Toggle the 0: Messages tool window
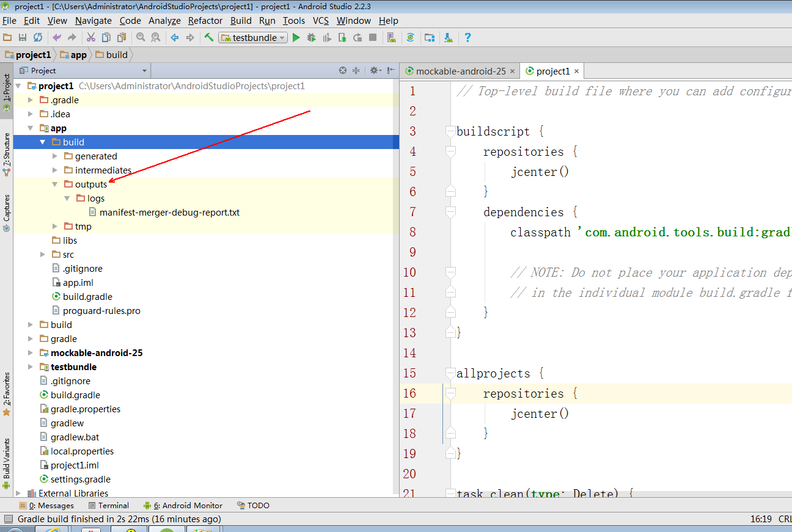The height and width of the screenshot is (532, 792). [x=46, y=506]
